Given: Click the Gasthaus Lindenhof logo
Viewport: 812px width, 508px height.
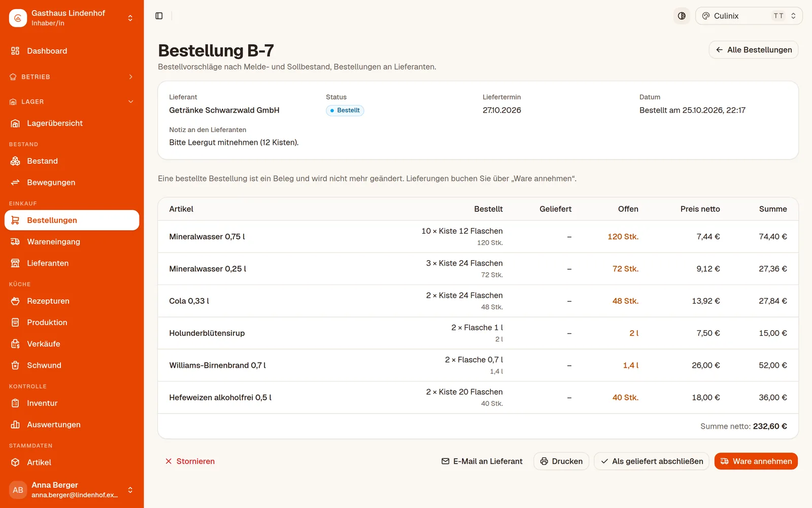Looking at the screenshot, I should point(18,18).
